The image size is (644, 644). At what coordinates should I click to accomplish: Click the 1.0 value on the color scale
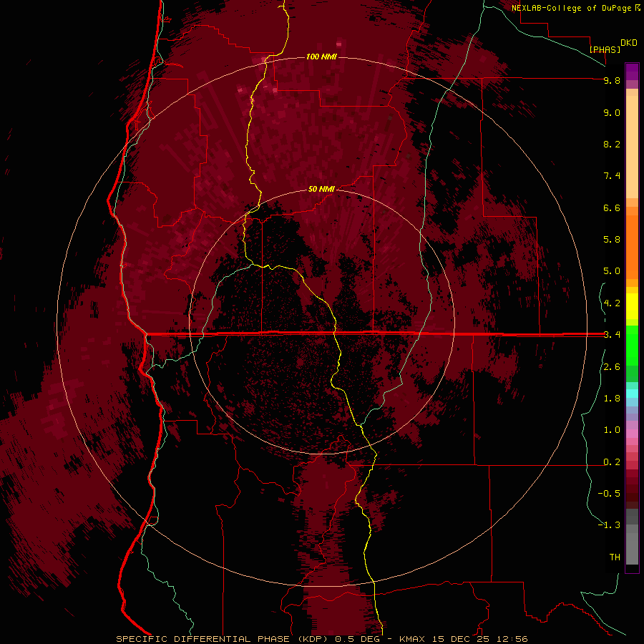(612, 431)
